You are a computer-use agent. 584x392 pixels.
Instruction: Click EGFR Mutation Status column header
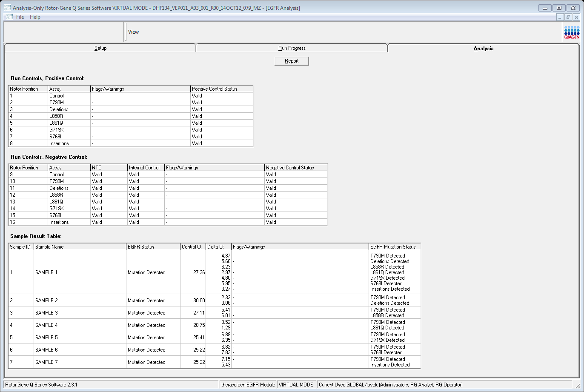click(395, 247)
